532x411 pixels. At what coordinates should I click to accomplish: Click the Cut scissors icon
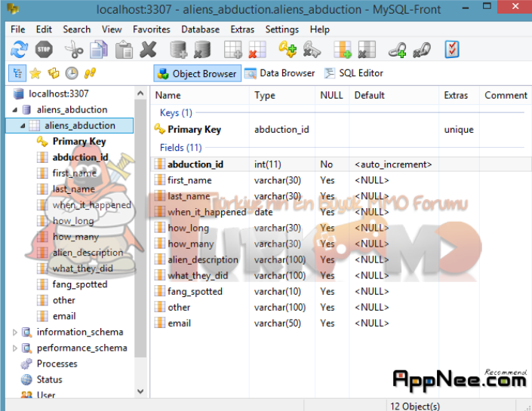74,50
